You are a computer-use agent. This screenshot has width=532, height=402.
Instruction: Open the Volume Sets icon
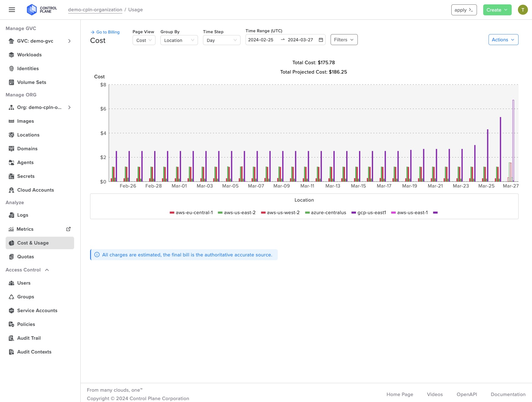coord(11,82)
